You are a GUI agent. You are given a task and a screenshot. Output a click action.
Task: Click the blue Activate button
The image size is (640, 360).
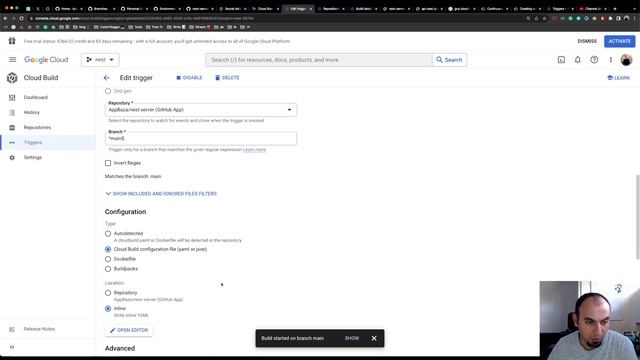(x=619, y=41)
